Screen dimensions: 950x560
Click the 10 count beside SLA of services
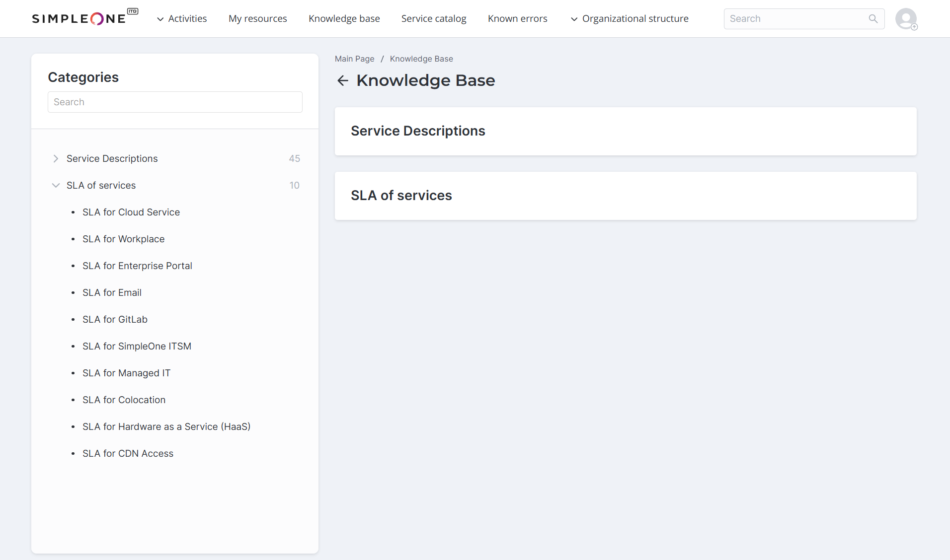pos(295,185)
